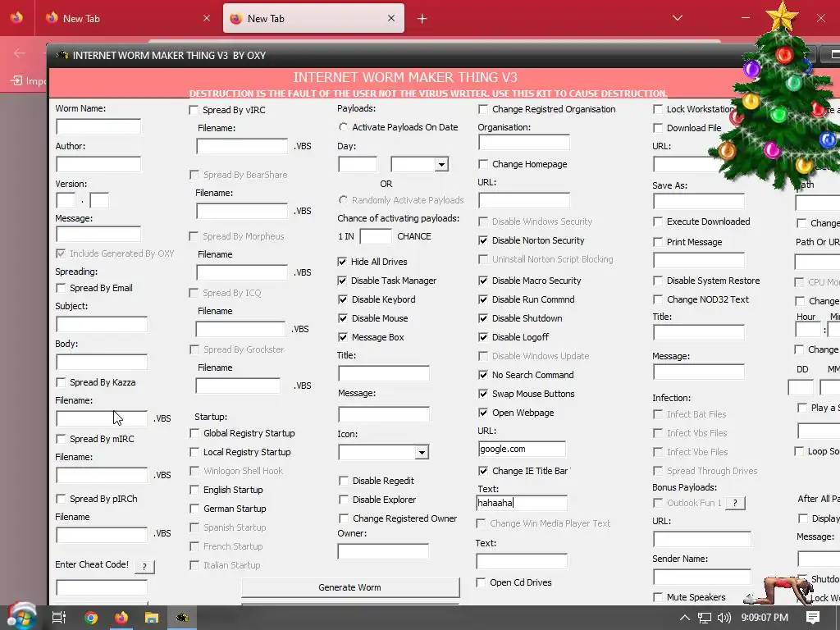Close the active second New Tab tab
The height and width of the screenshot is (630, 840).
(x=391, y=18)
